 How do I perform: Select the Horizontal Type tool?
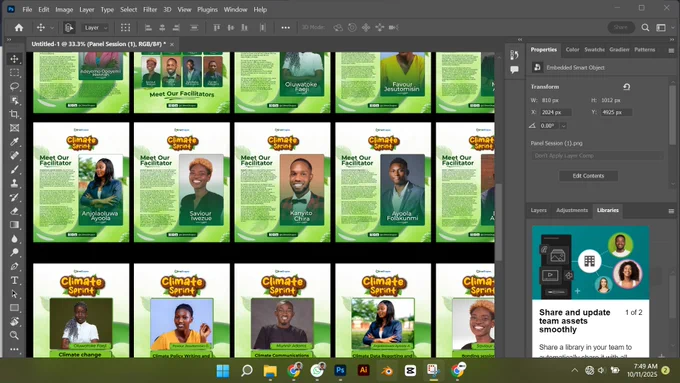pos(14,280)
